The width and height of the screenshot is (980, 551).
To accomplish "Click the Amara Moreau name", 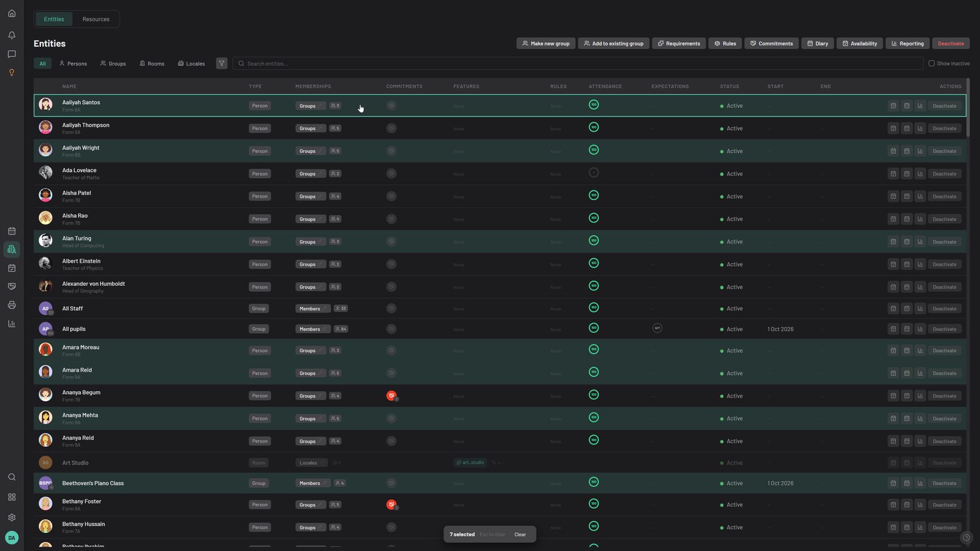I will click(x=80, y=347).
